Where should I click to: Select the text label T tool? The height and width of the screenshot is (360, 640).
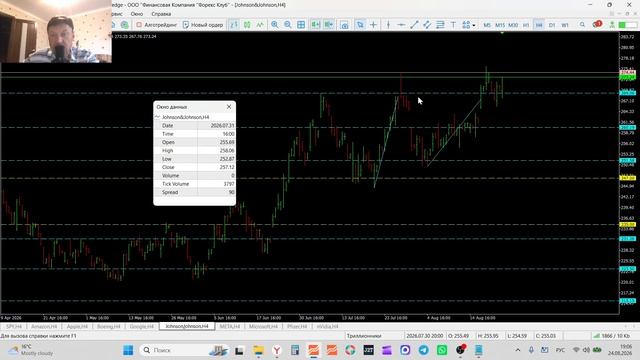453,25
